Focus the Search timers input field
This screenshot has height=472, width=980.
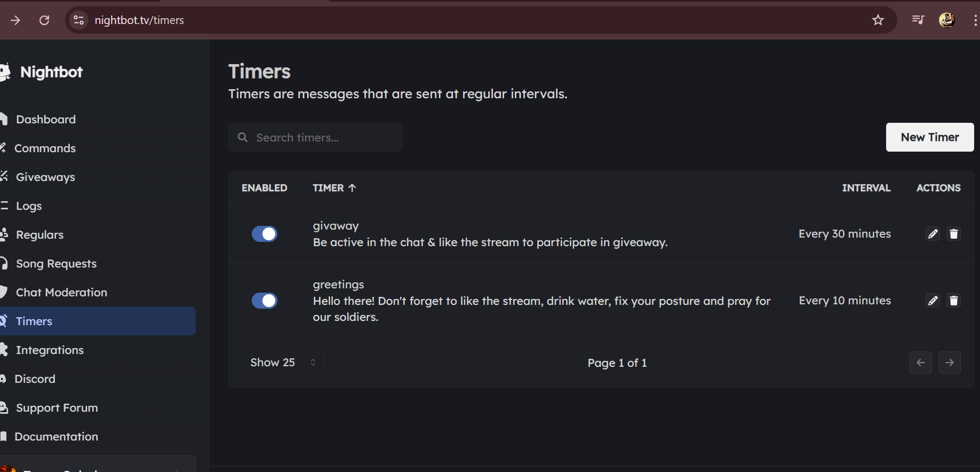coord(315,137)
